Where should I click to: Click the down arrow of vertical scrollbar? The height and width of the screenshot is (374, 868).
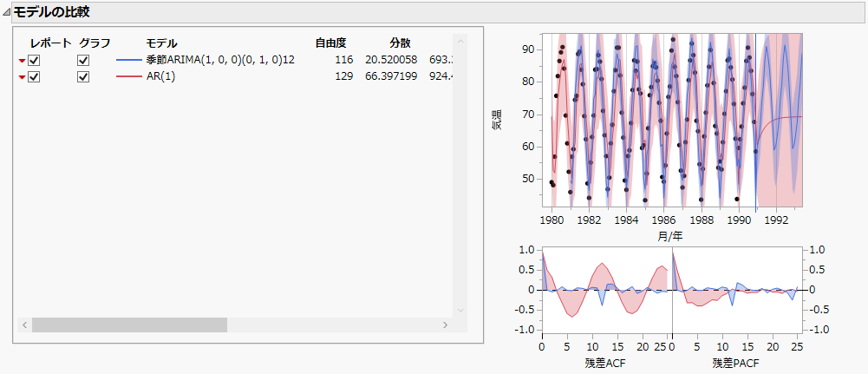click(460, 311)
